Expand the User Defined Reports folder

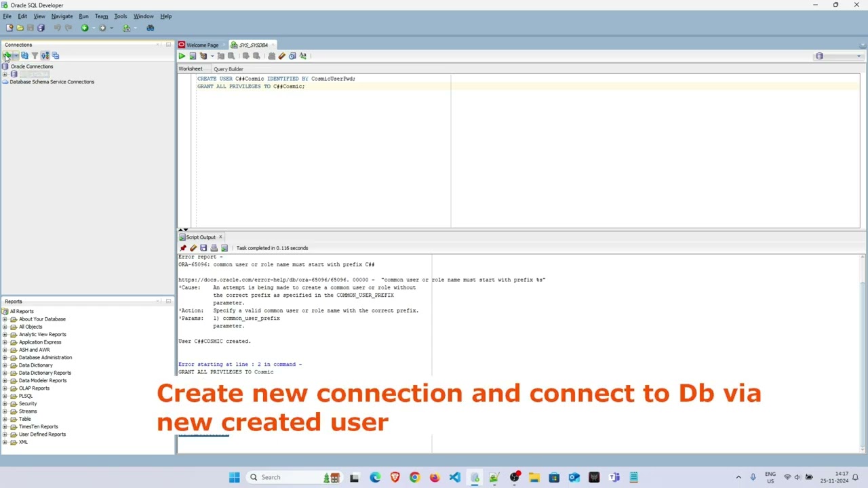5,434
